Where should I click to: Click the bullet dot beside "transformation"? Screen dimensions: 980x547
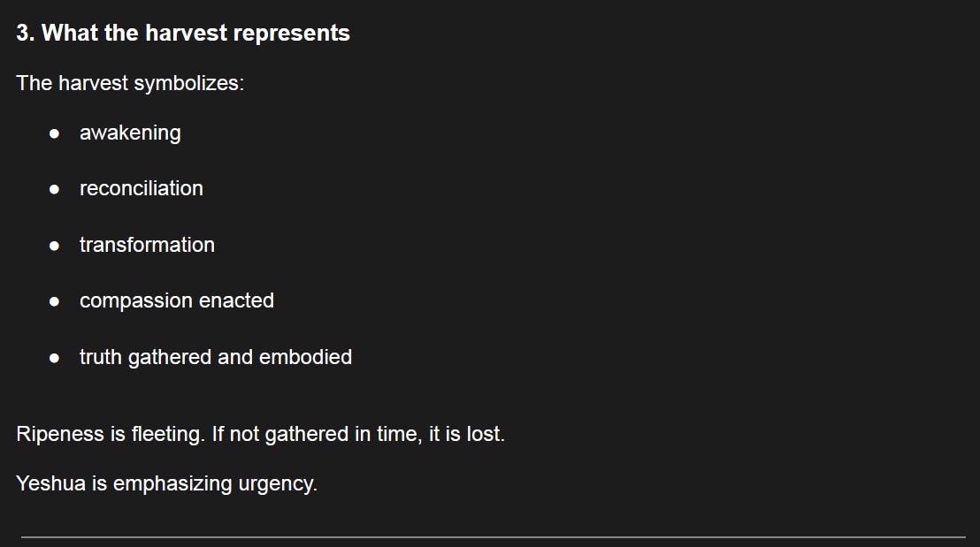(55, 246)
